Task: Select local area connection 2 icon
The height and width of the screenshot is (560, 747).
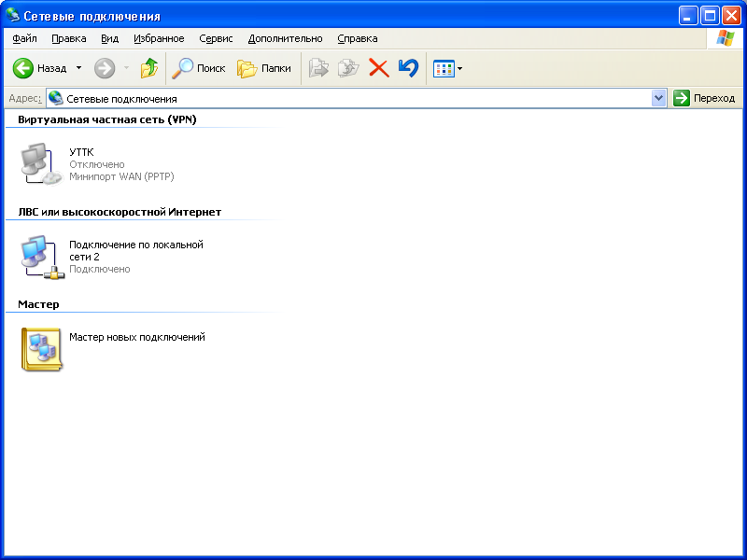Action: 42,257
